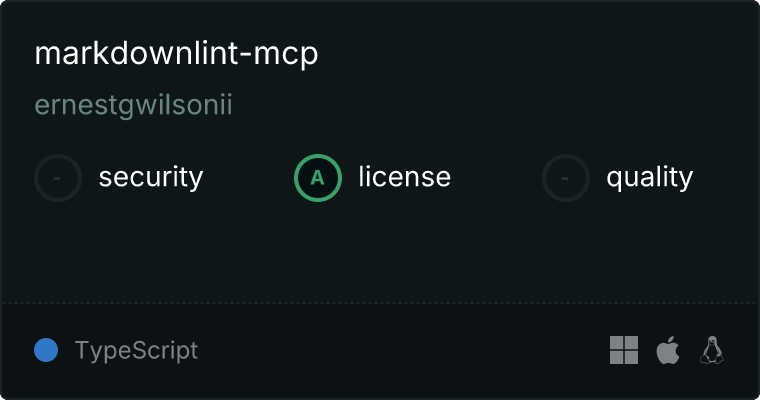
Task: Click the TypeScript language label
Action: [x=136, y=351]
